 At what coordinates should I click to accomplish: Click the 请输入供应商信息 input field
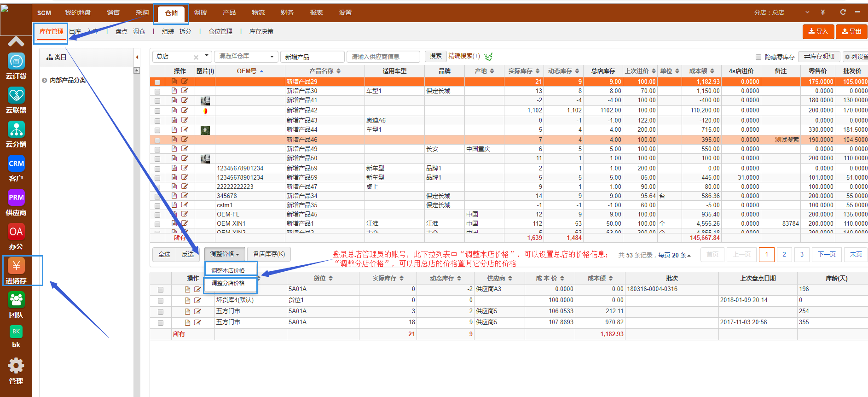coord(383,57)
